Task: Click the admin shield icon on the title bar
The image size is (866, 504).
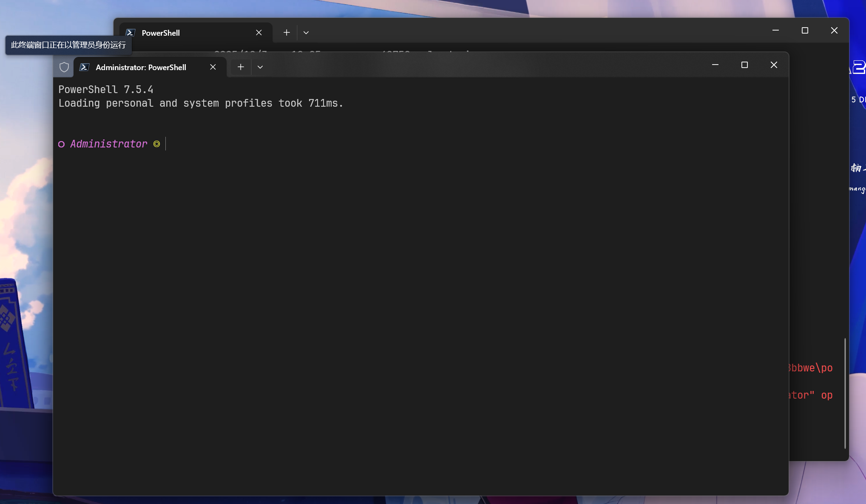Action: click(64, 67)
